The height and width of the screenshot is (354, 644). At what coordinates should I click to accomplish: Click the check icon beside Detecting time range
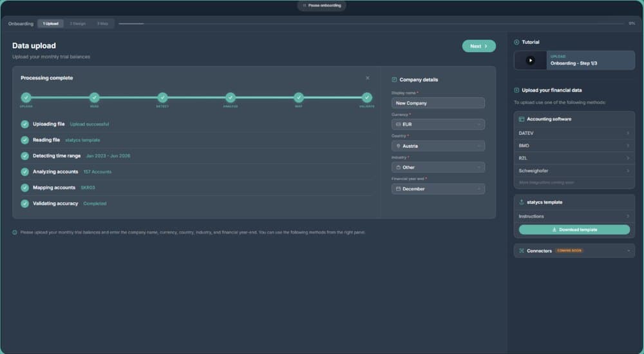(x=24, y=156)
